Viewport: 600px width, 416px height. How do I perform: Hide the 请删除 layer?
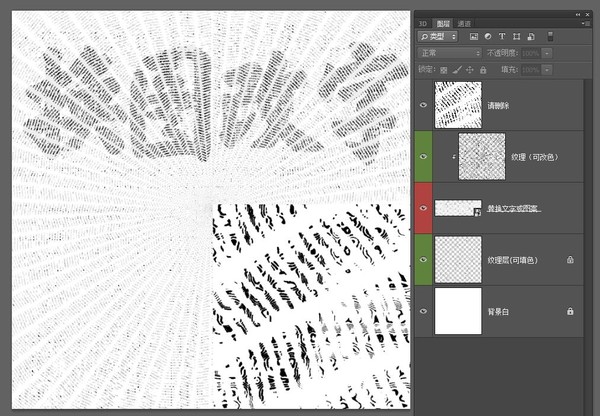(423, 105)
